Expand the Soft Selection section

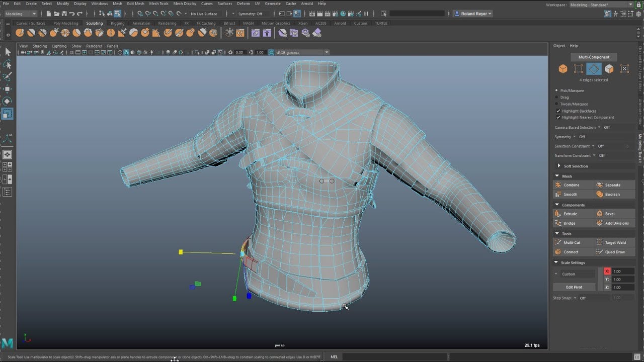pos(559,166)
